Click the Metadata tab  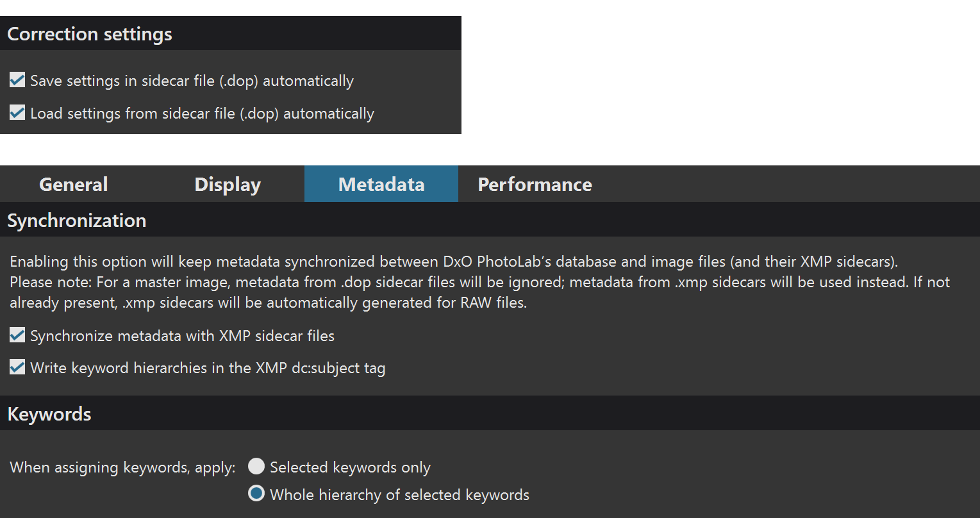click(x=381, y=185)
